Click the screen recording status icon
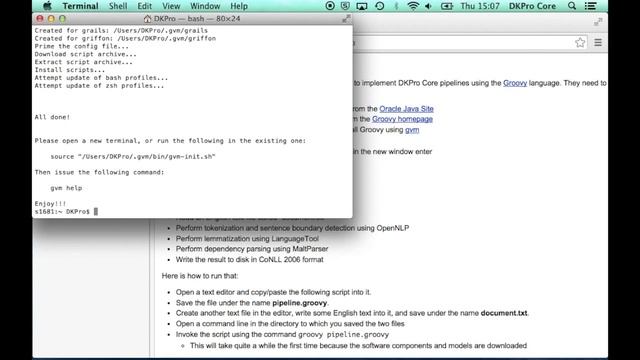Viewport: 640px width, 360px height. (x=330, y=6)
